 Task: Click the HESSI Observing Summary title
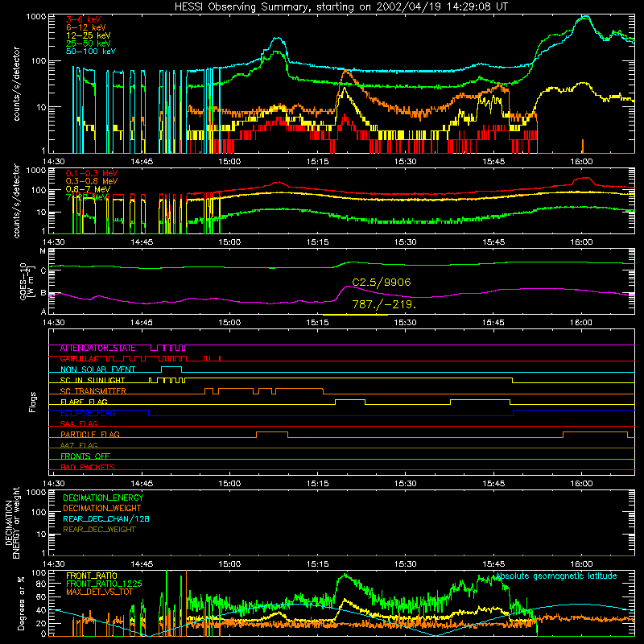tap(341, 6)
